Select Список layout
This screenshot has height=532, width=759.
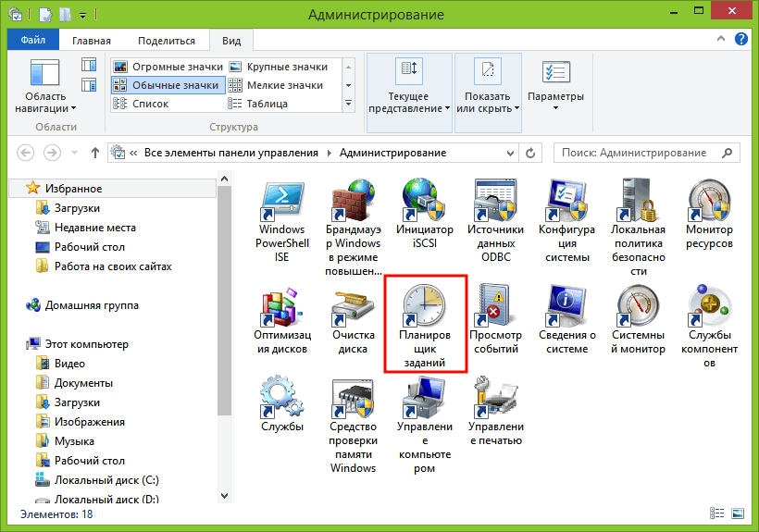coord(141,104)
